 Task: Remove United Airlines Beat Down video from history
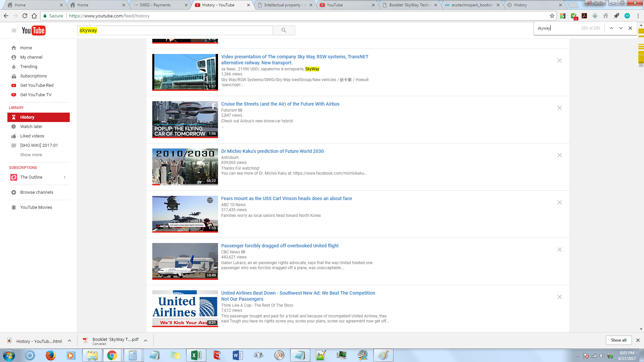[x=559, y=297]
